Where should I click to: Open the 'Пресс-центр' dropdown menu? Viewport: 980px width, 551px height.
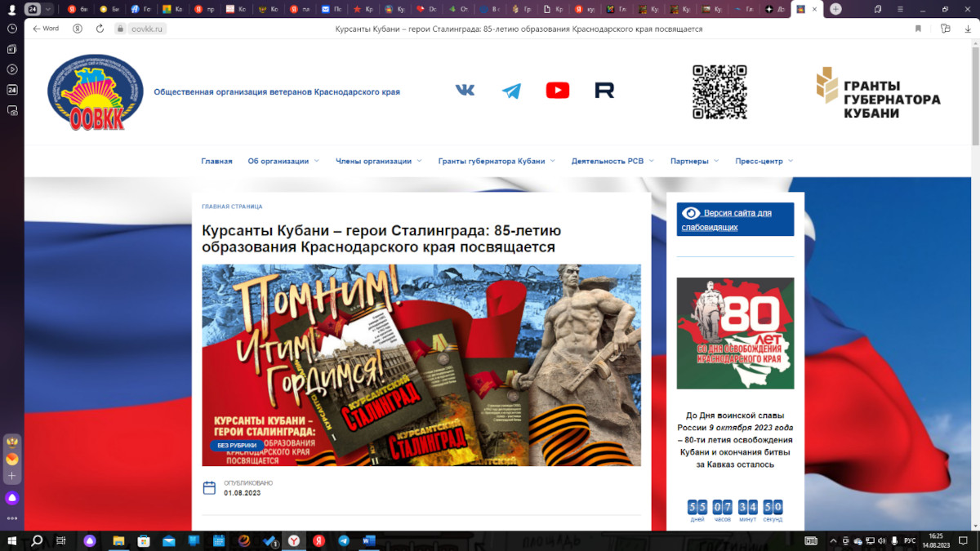pyautogui.click(x=764, y=162)
